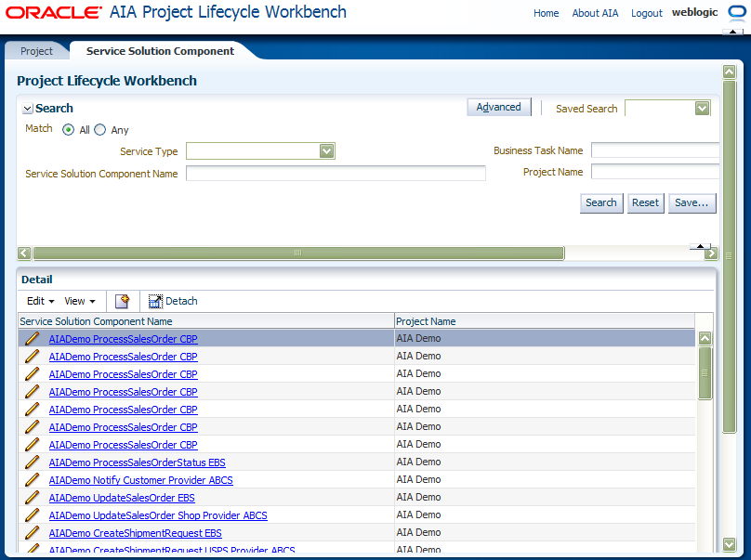Click the Service Solution Component Name input field

click(336, 174)
